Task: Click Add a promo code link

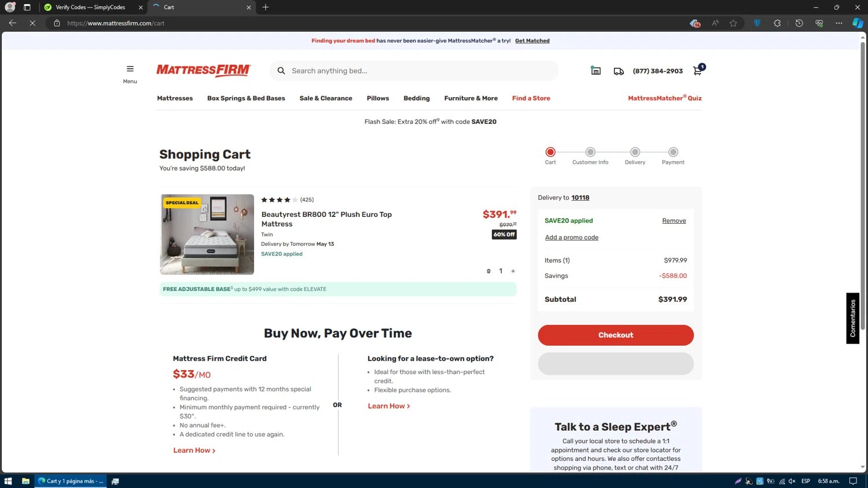Action: coord(572,238)
